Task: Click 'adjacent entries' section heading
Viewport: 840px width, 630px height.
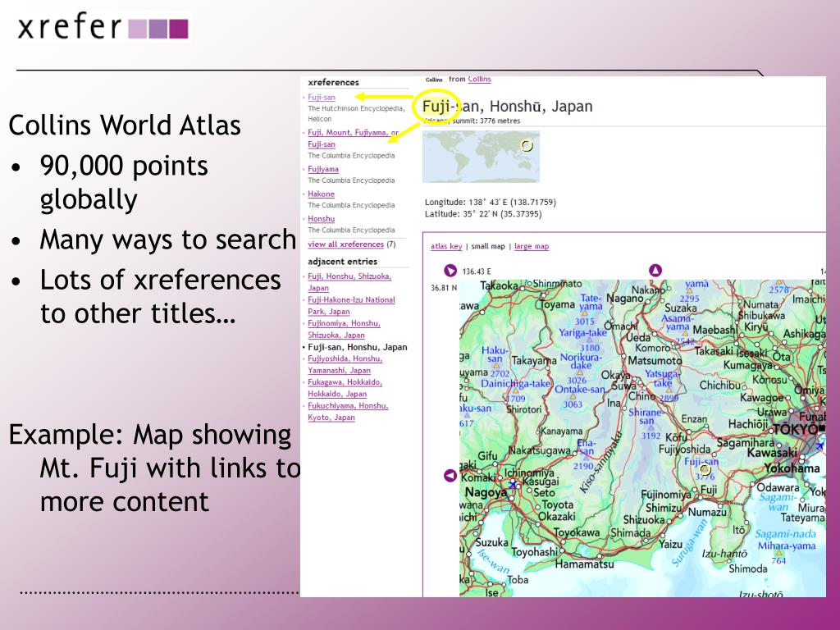Action: point(342,261)
